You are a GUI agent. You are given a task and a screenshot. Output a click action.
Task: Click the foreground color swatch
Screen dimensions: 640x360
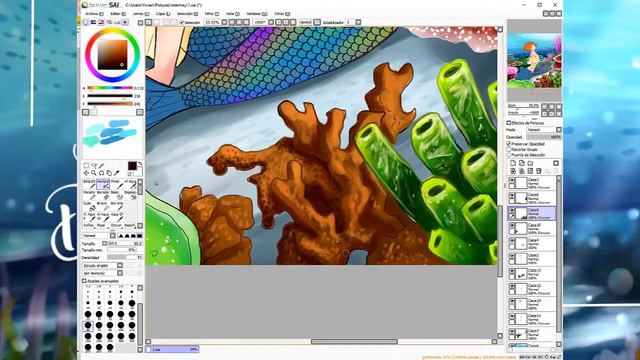click(132, 166)
